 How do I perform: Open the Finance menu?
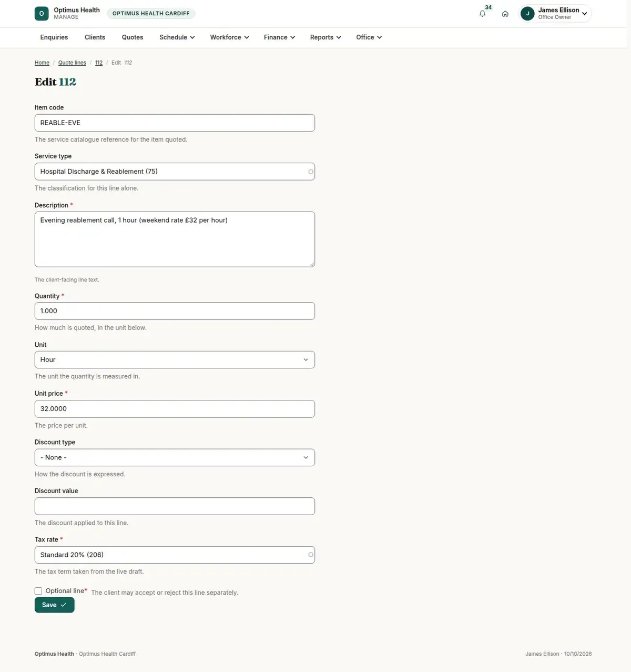coord(279,37)
